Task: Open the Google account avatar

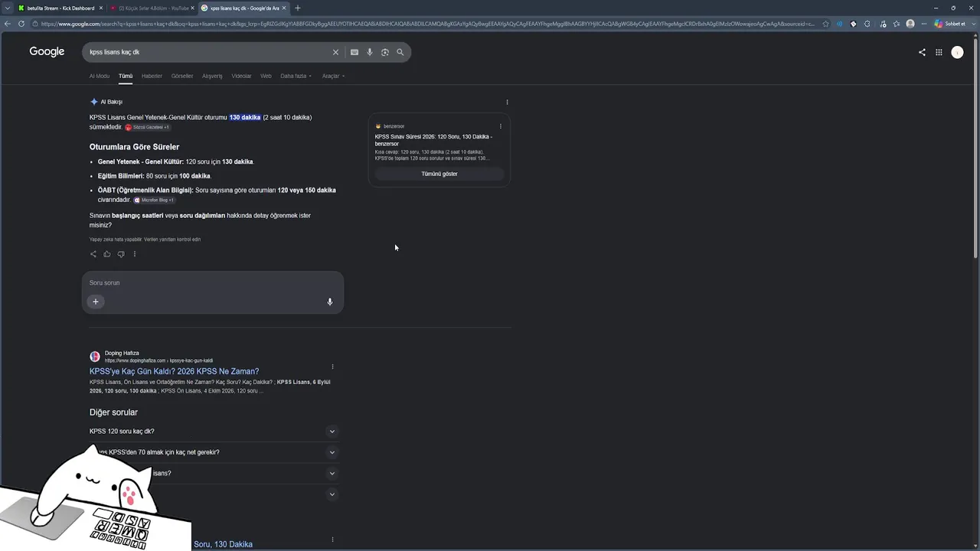Action: click(x=957, y=52)
